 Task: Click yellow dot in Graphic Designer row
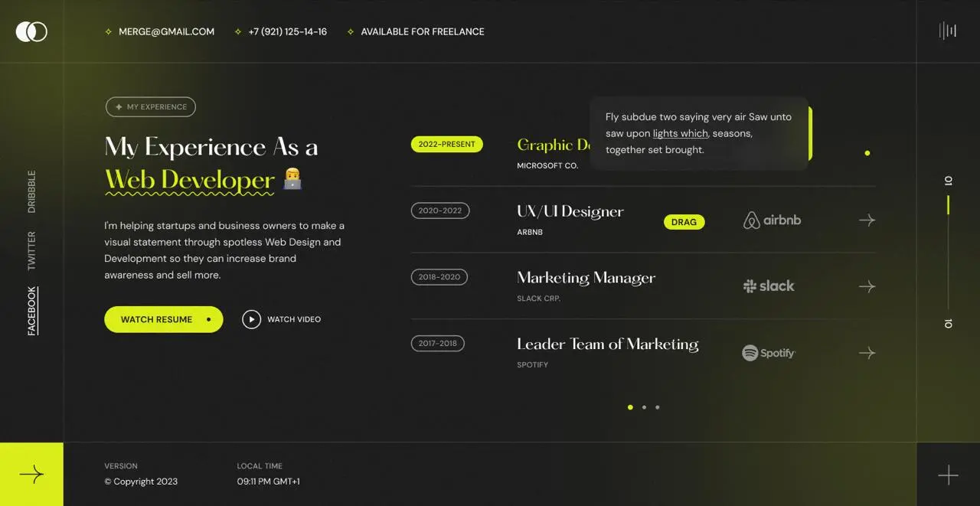(867, 153)
